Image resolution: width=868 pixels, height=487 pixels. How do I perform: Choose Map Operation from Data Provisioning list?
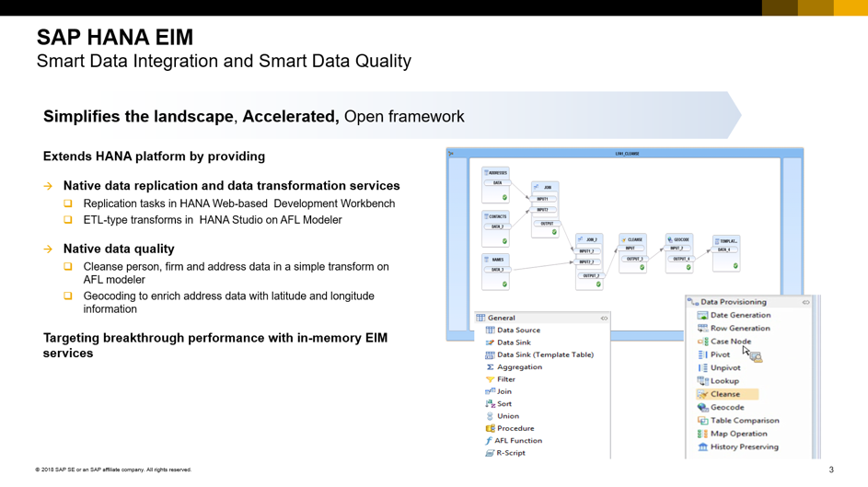[738, 434]
